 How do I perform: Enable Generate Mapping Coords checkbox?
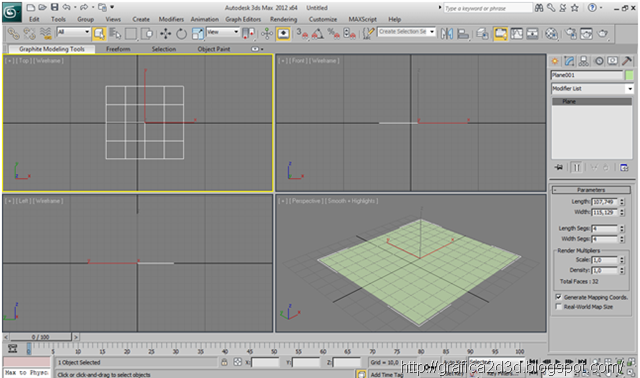click(558, 297)
